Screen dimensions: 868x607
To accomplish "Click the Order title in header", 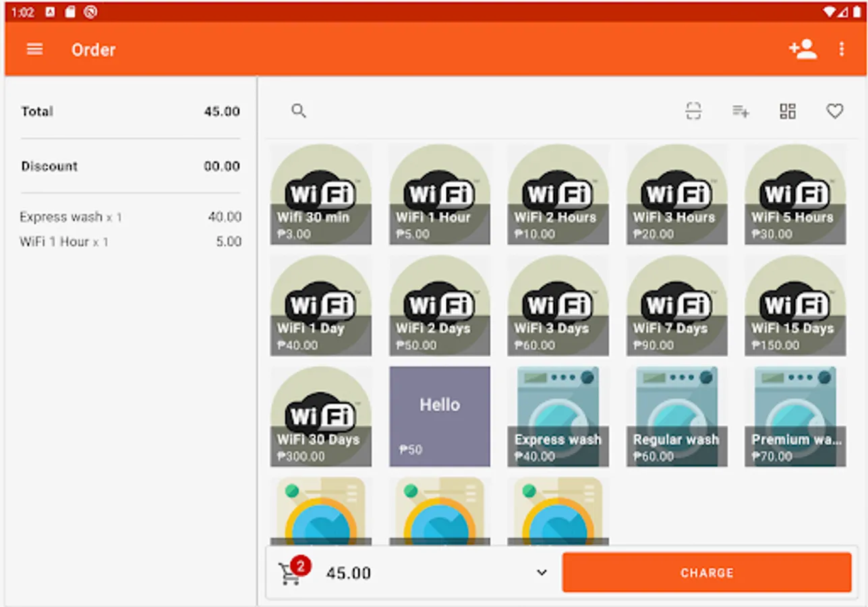I will click(x=94, y=50).
